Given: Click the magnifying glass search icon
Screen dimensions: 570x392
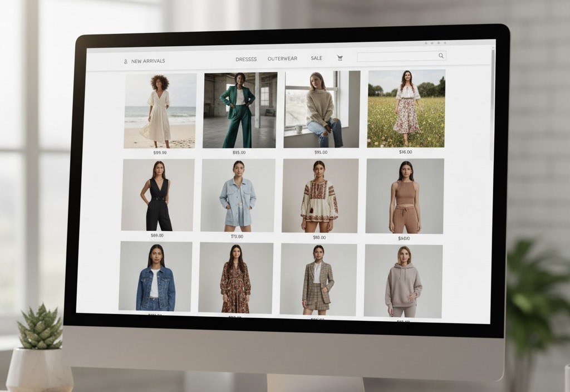Looking at the screenshot, I should 441,56.
